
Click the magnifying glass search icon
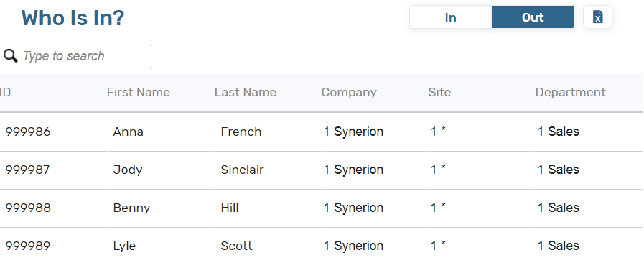10,56
